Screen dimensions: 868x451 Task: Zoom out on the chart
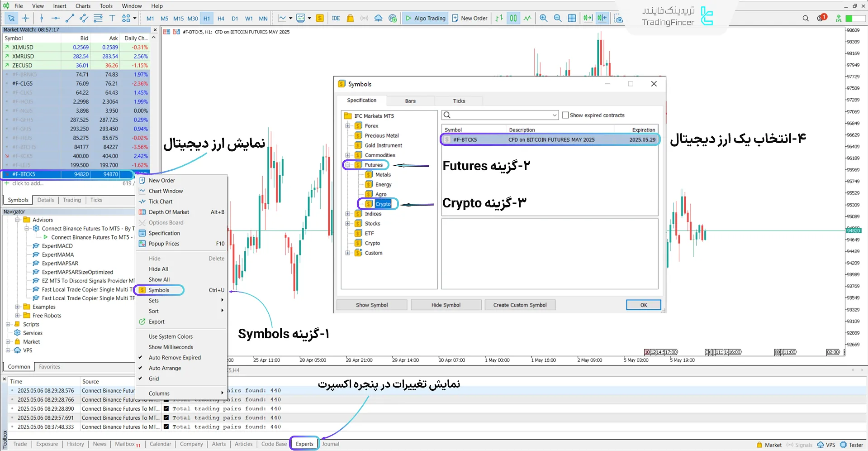557,18
